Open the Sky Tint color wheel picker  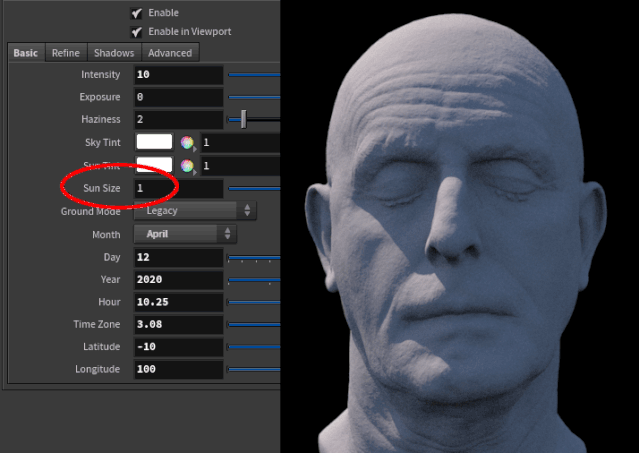[x=187, y=143]
